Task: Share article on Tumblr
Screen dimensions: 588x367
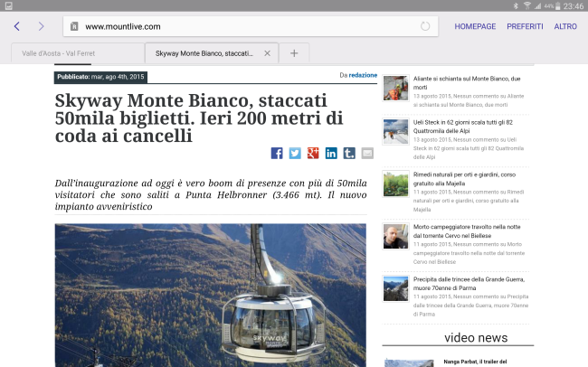Action: click(349, 153)
